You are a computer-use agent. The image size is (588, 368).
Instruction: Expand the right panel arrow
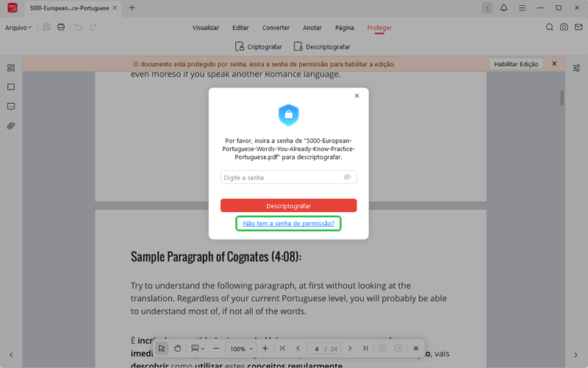pyautogui.click(x=576, y=355)
